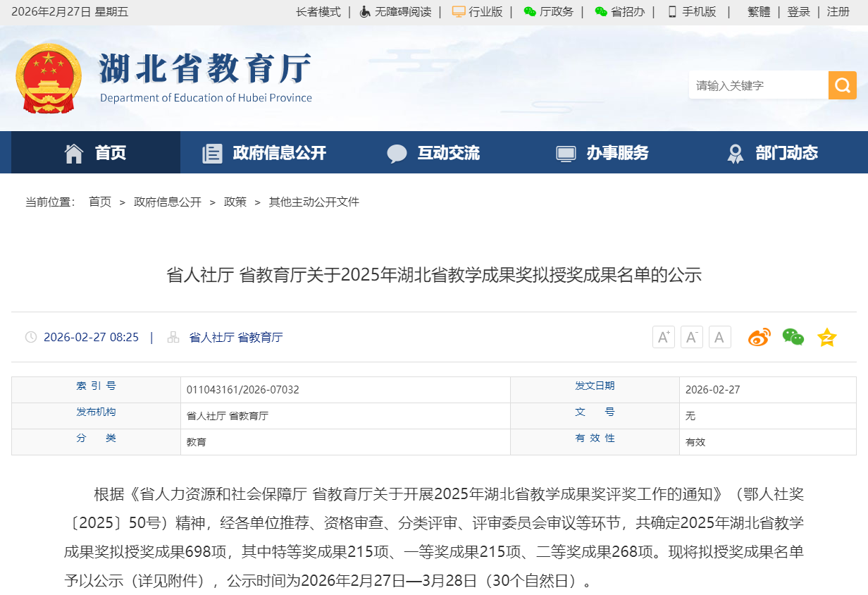
Task: Click the keyword search input box
Action: point(754,85)
